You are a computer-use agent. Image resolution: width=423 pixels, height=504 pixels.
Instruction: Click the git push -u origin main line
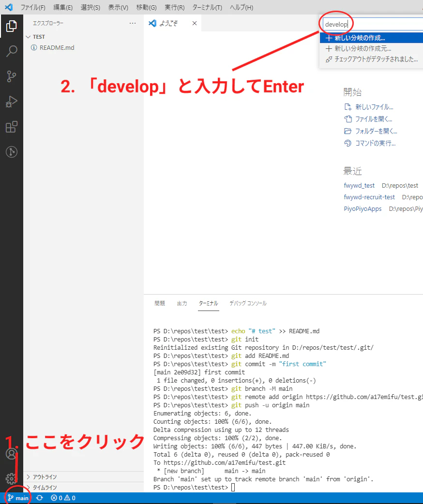pos(231,405)
